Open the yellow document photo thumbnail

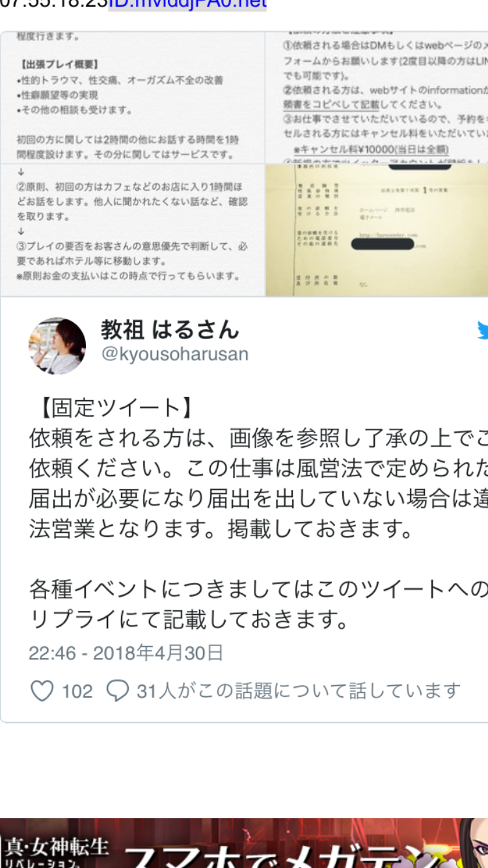pyautogui.click(x=377, y=230)
